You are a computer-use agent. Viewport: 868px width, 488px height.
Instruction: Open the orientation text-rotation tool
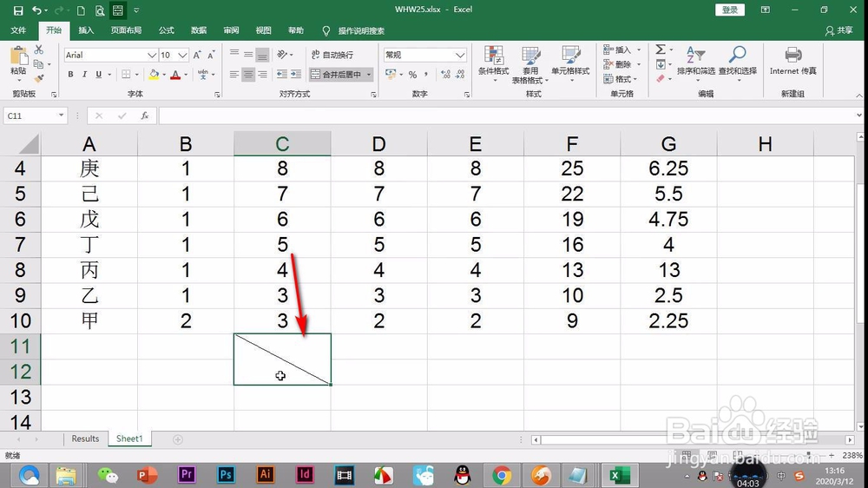(x=282, y=55)
